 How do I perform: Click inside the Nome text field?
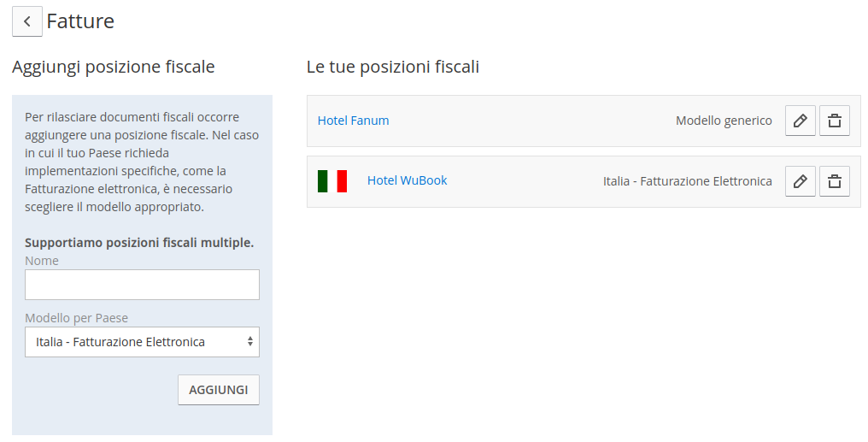142,285
